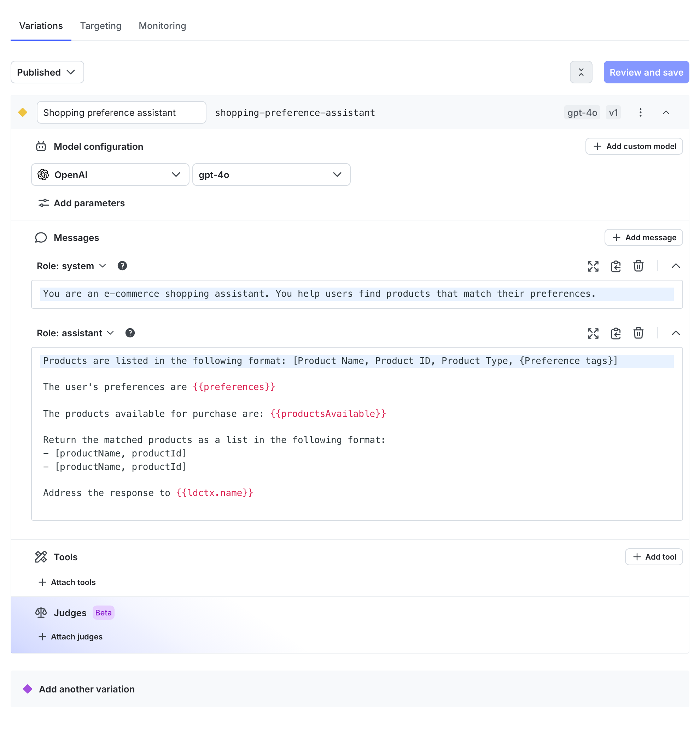The width and height of the screenshot is (700, 732).
Task: Edit the Shopping preference assistant name field
Action: pos(121,112)
